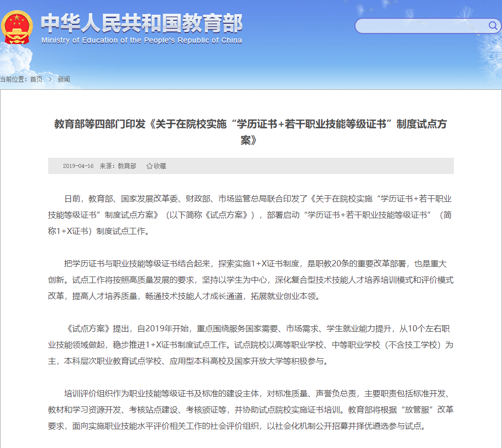Click the 收藏 text to bookmark article
The image size is (502, 448).
pyautogui.click(x=160, y=166)
